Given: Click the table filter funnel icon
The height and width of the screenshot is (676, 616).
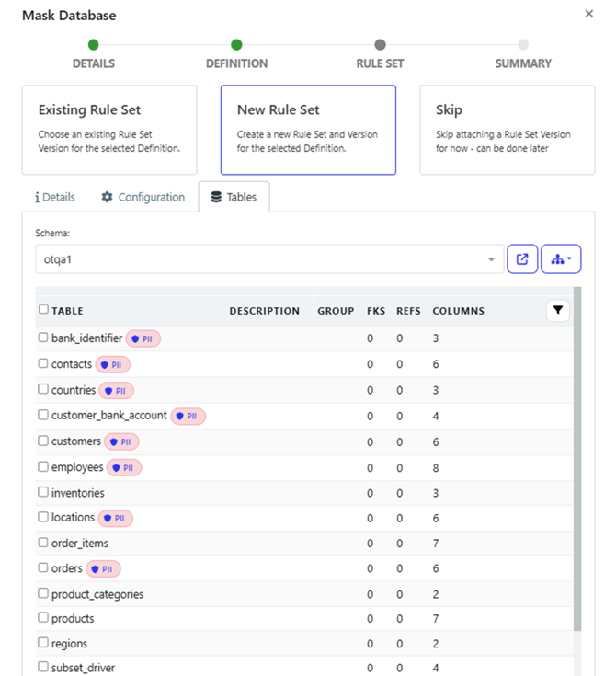Looking at the screenshot, I should (x=557, y=311).
